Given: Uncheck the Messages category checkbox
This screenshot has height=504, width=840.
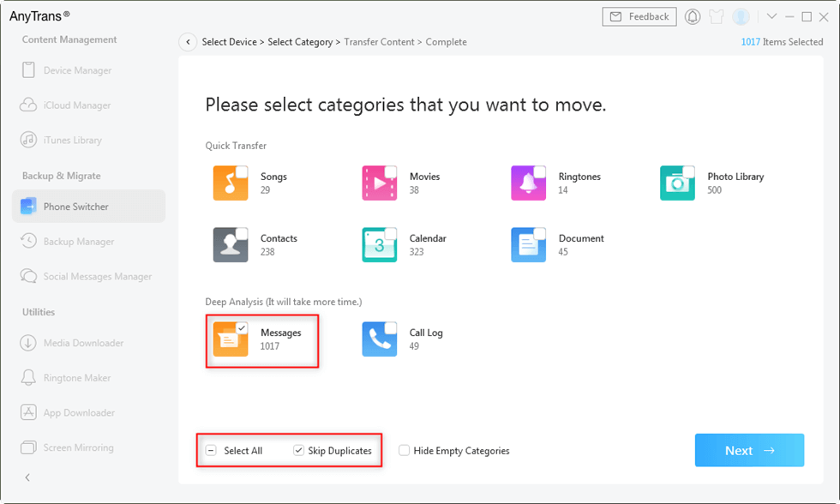Looking at the screenshot, I should coord(242,327).
